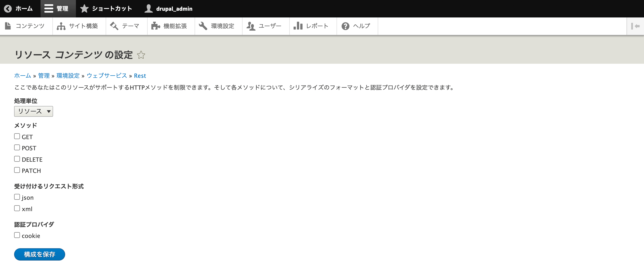Image resolution: width=644 pixels, height=280 pixels.
Task: Click the page title リソース コンテンツ の設定
Action: click(x=73, y=55)
